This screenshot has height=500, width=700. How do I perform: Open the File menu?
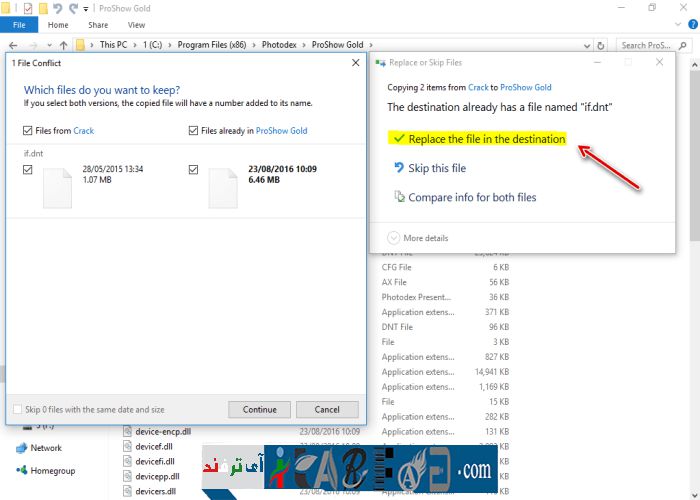pos(19,25)
